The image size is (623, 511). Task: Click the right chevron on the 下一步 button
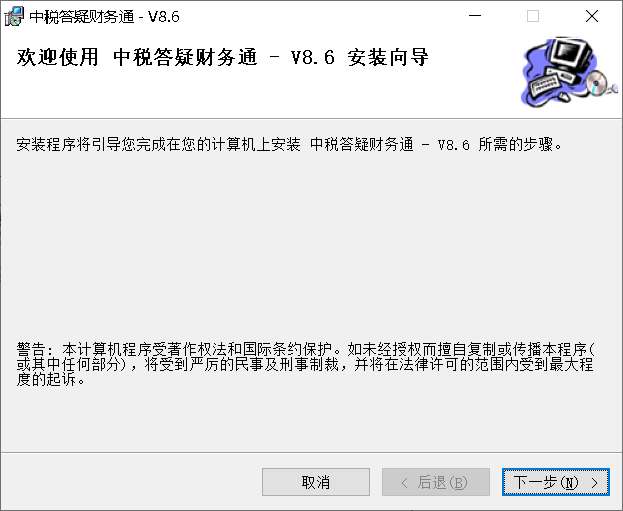[594, 483]
